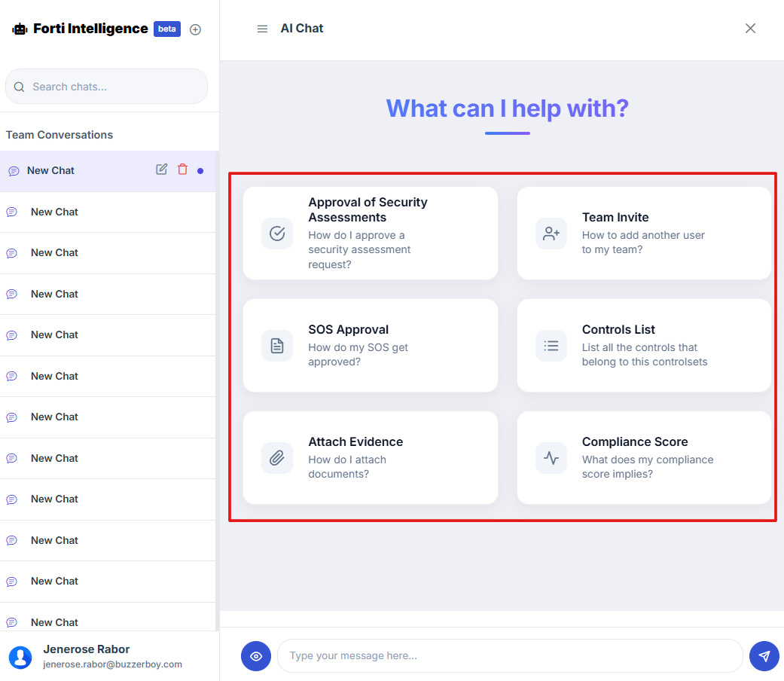Click the Forti Intelligence robot logo

[x=20, y=29]
